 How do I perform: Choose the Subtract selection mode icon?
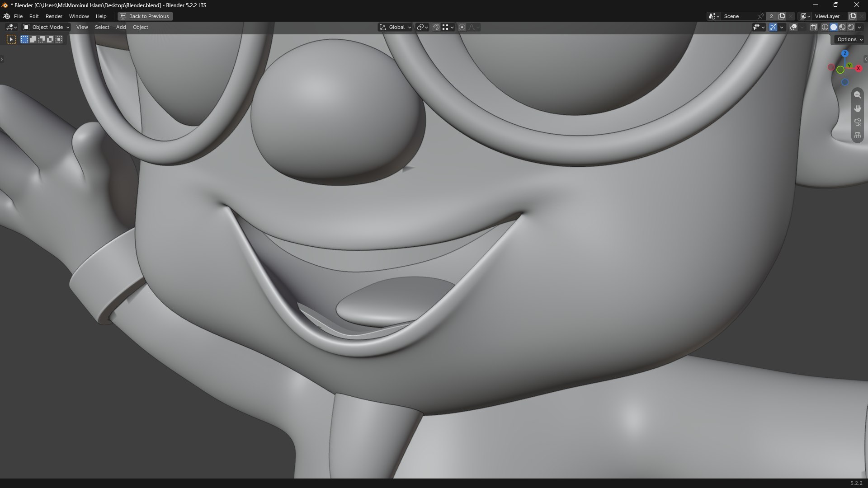coord(42,39)
